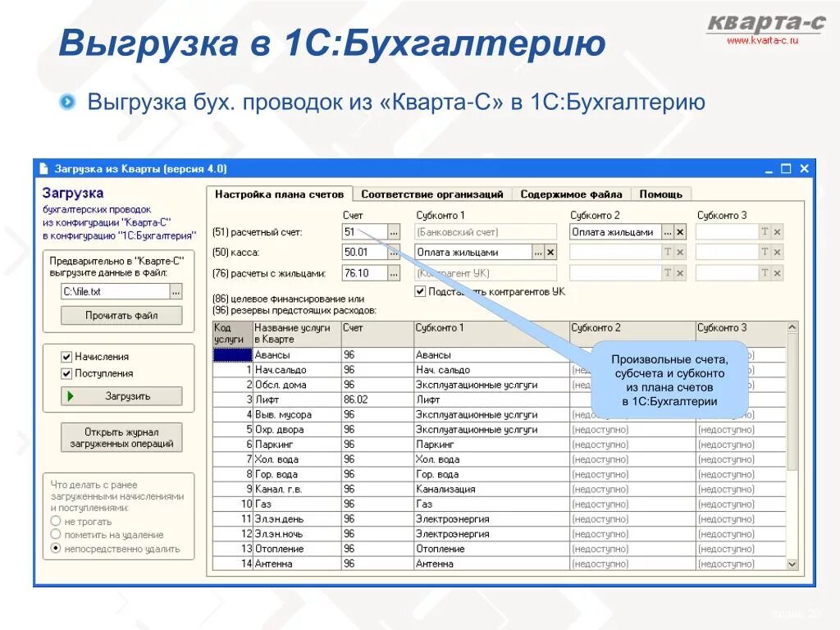Screen dimensions: 840x630
Task: Click type T button of Субконто 2 in касса row
Action: [x=668, y=253]
